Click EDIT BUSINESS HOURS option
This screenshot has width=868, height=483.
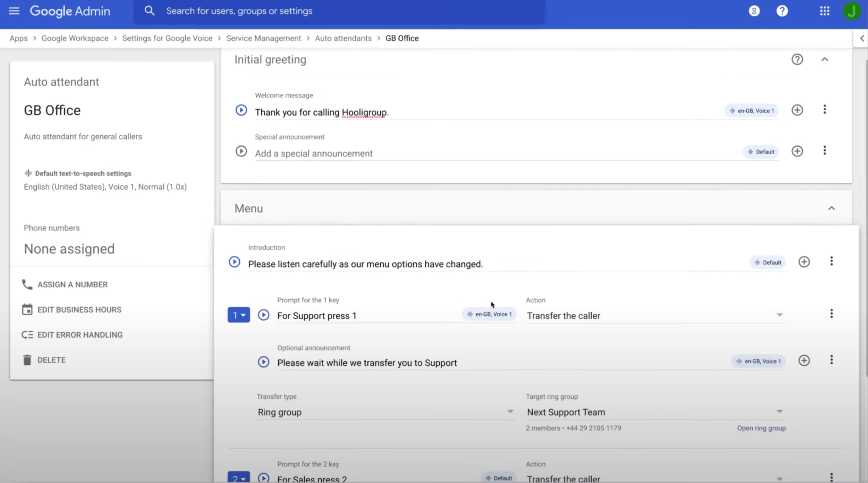pos(80,309)
